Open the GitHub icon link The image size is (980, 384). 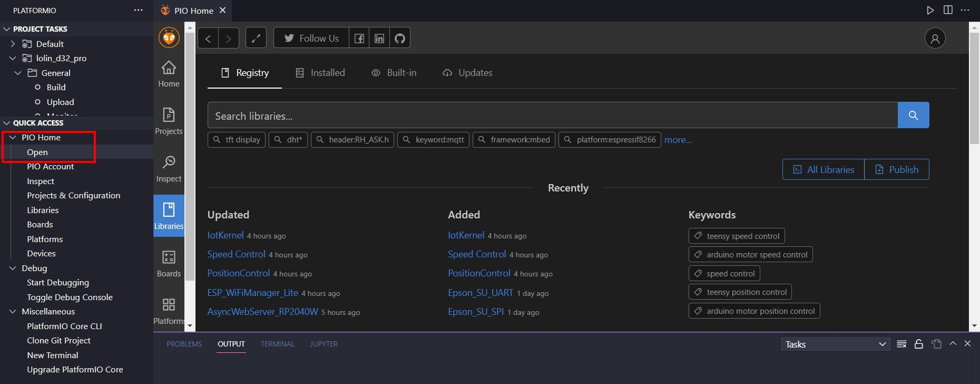click(x=400, y=38)
